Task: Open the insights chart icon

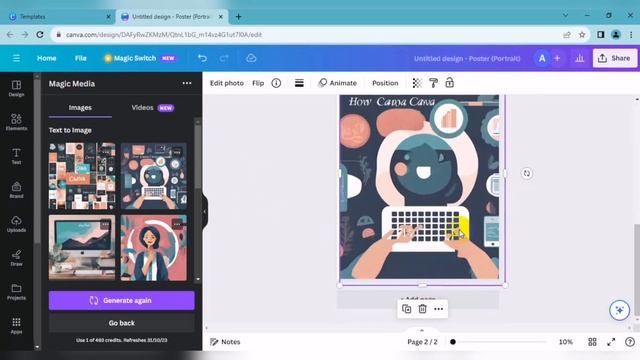Action: pos(580,58)
